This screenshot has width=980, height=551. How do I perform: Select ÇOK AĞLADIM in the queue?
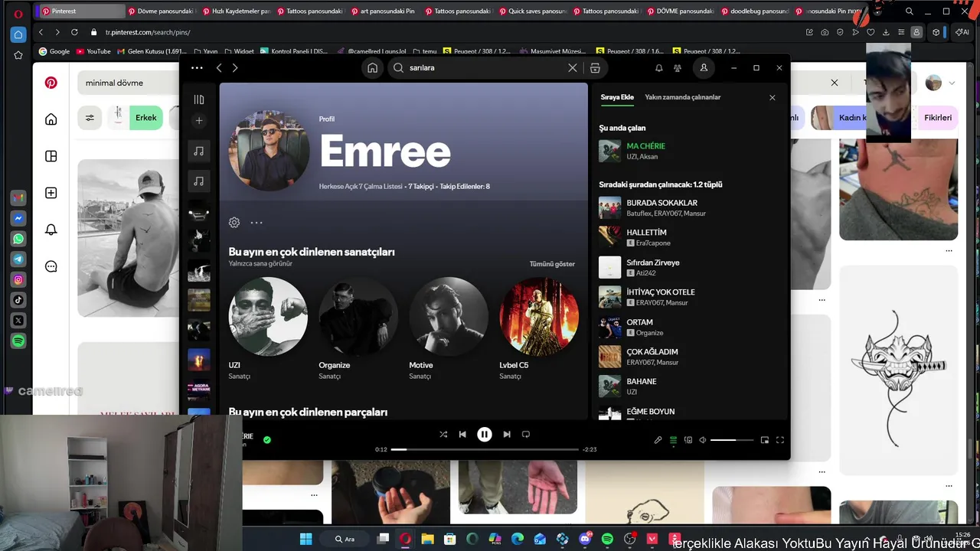pos(689,357)
